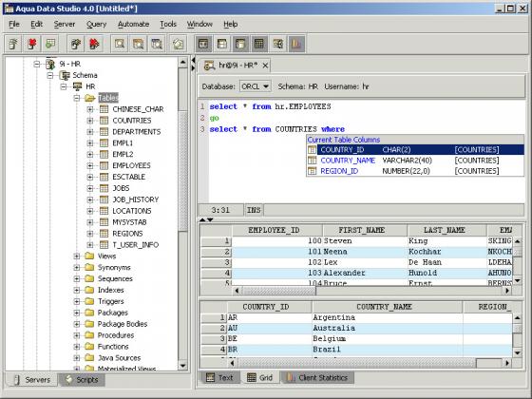The width and height of the screenshot is (532, 399).
Task: Click the Kochhar cell in employees grid
Action: pyautogui.click(x=446, y=252)
